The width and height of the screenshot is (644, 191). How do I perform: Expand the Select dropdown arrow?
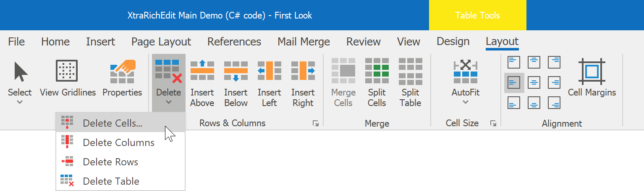coord(20,102)
